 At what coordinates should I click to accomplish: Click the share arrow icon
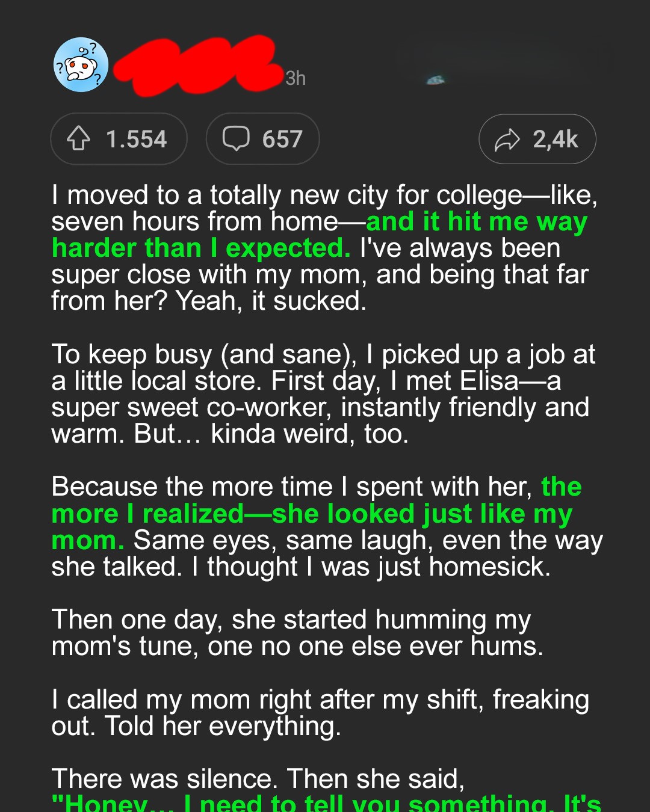pyautogui.click(x=507, y=140)
